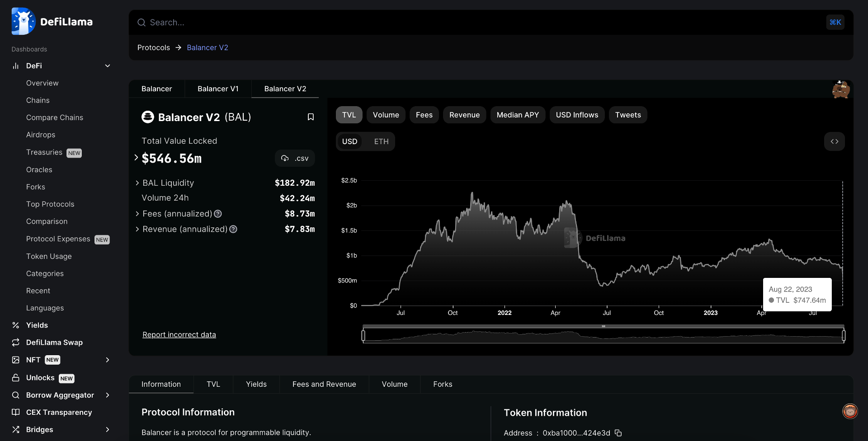868x441 pixels.
Task: Open the round chat avatar bottom right
Action: tap(850, 411)
